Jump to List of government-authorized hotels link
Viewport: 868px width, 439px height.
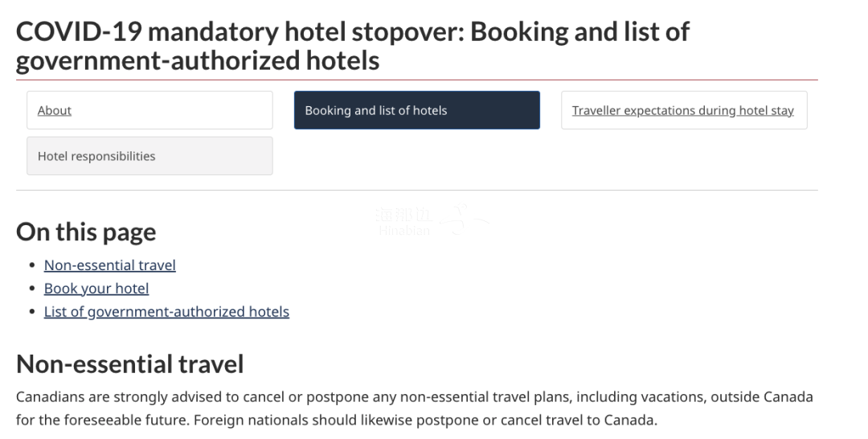166,312
